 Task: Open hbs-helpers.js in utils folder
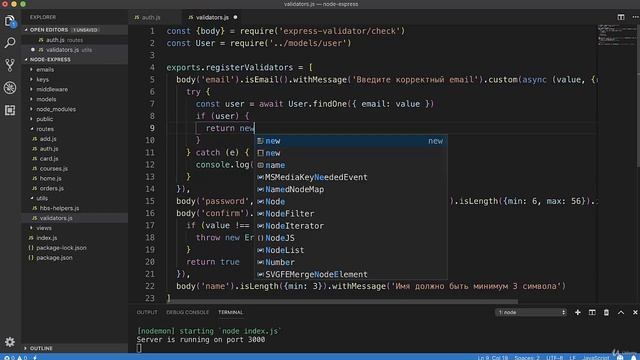pyautogui.click(x=75, y=208)
